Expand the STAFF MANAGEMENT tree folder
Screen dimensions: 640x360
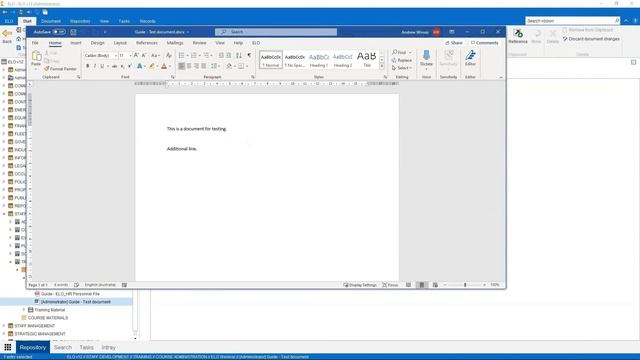pyautogui.click(x=4, y=326)
